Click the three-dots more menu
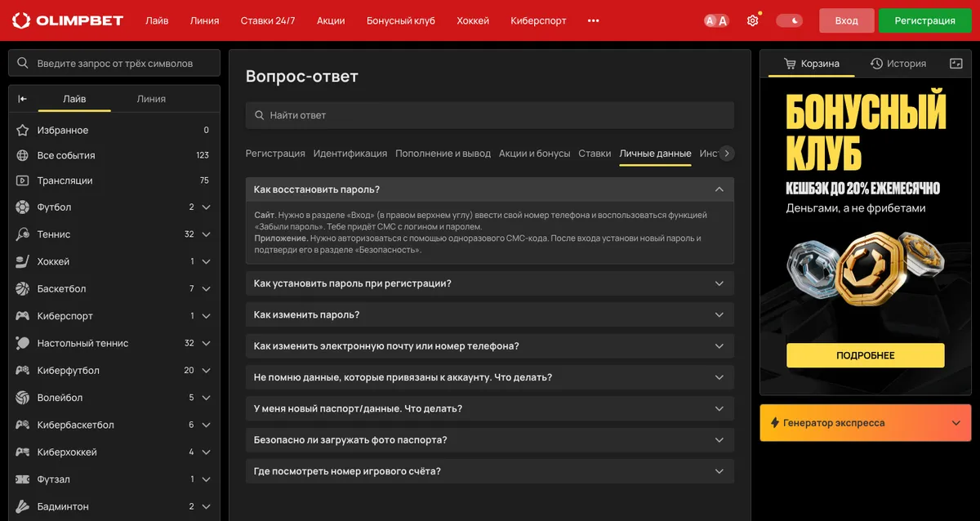Screen dimensions: 980x521 [594, 20]
